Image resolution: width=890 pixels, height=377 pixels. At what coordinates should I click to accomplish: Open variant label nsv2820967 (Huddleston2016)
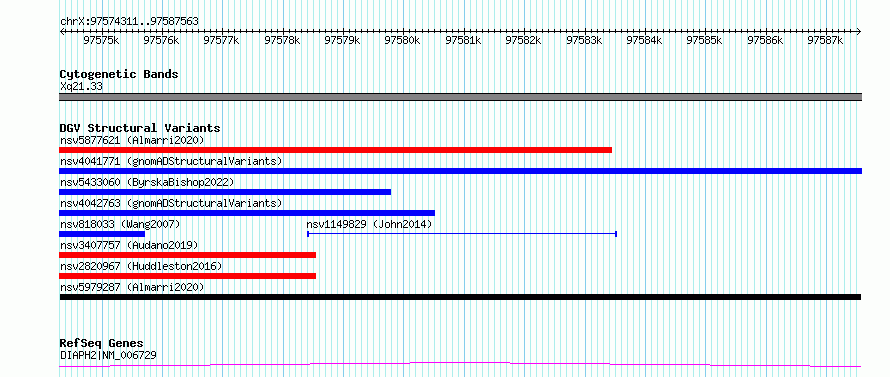[x=141, y=266]
